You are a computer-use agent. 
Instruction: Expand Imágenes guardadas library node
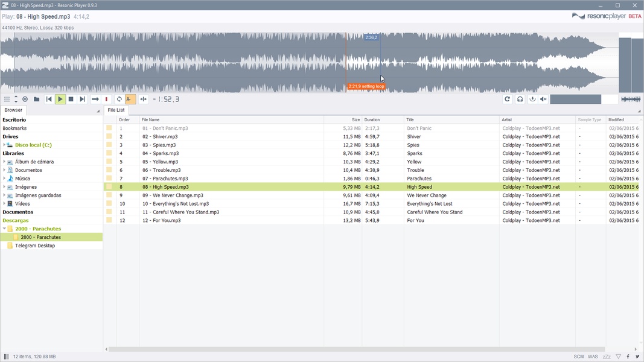point(4,195)
